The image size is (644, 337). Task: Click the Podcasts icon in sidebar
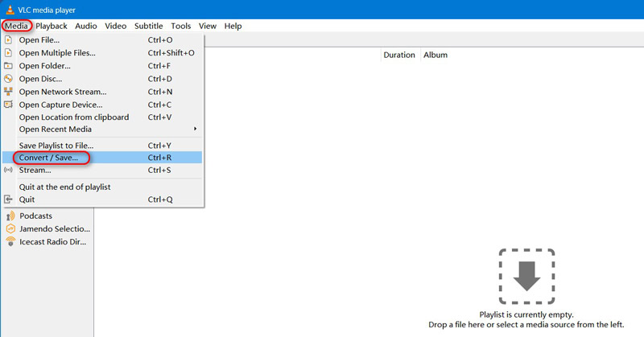pyautogui.click(x=10, y=216)
